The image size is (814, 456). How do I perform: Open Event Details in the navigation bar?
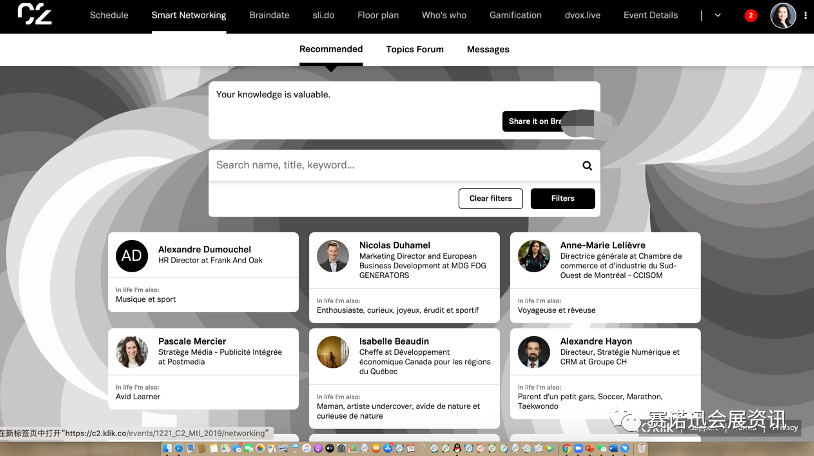(650, 15)
